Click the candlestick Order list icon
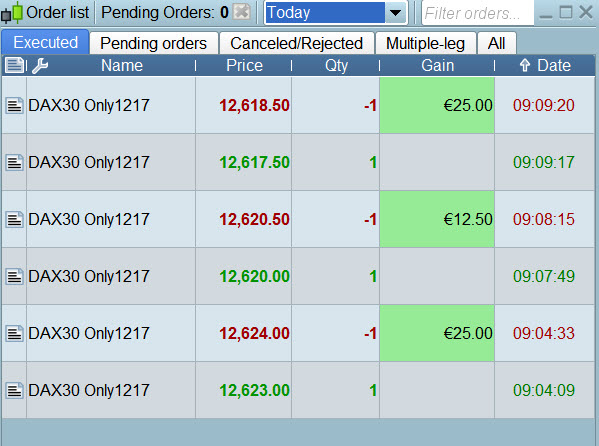The width and height of the screenshot is (599, 446). pos(11,13)
